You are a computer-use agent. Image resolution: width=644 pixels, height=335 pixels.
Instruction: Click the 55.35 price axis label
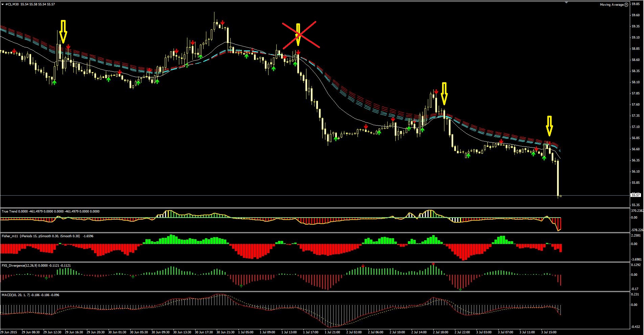(636, 205)
